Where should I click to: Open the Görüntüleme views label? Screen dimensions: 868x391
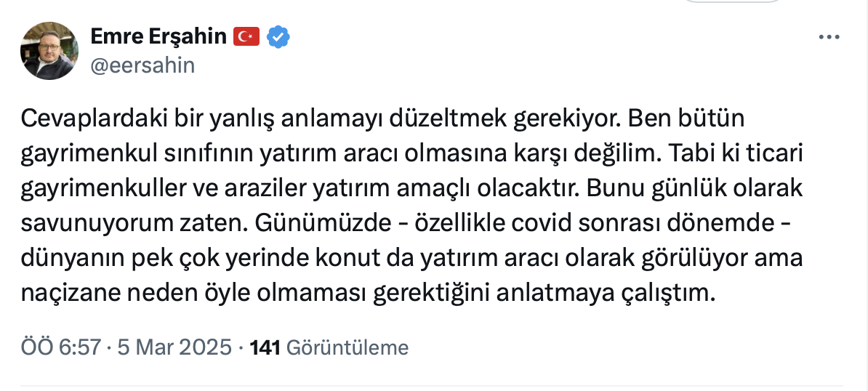[347, 347]
